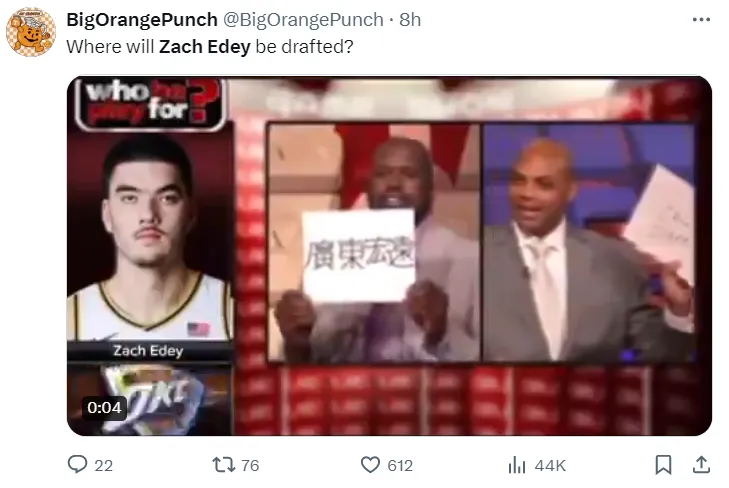
Task: Open the three-dot more options menu
Action: [x=701, y=20]
